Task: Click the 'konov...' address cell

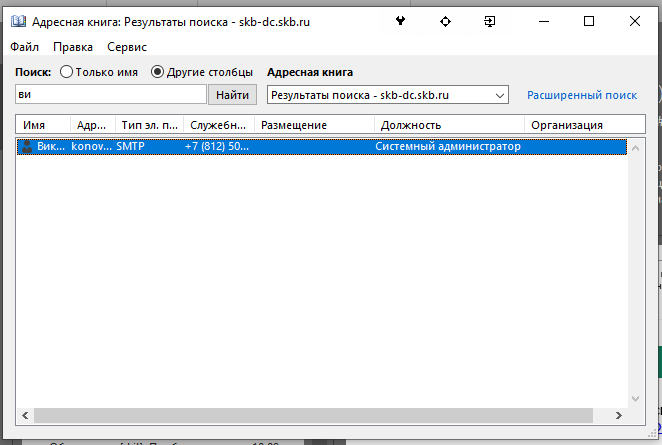Action: 91,147
